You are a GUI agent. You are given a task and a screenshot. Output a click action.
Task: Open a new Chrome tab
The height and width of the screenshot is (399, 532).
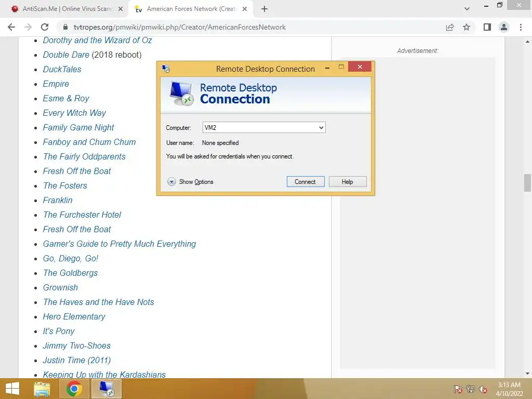click(264, 9)
